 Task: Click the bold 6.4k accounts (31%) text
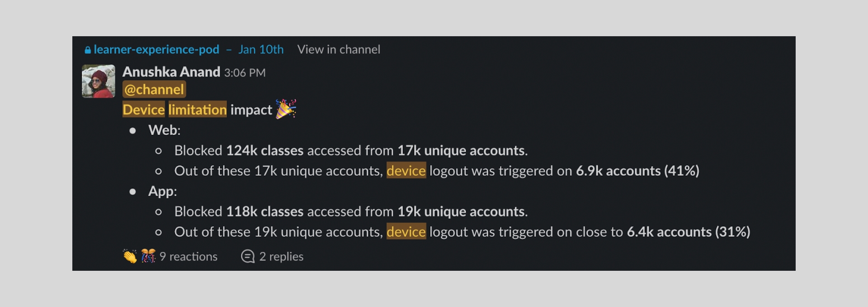[688, 232]
